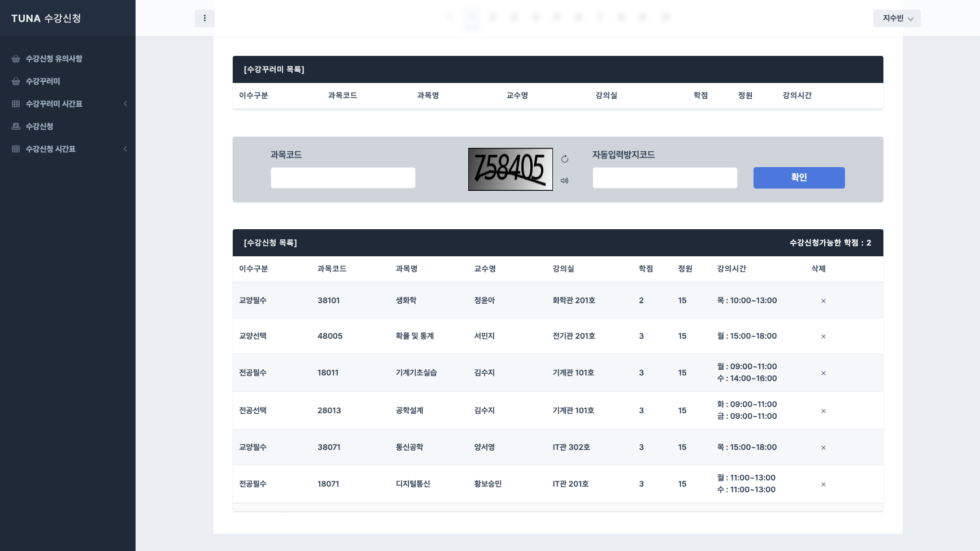Click lecture time 목 : 10:00~13:00
Image resolution: width=980 pixels, height=551 pixels.
click(x=747, y=300)
